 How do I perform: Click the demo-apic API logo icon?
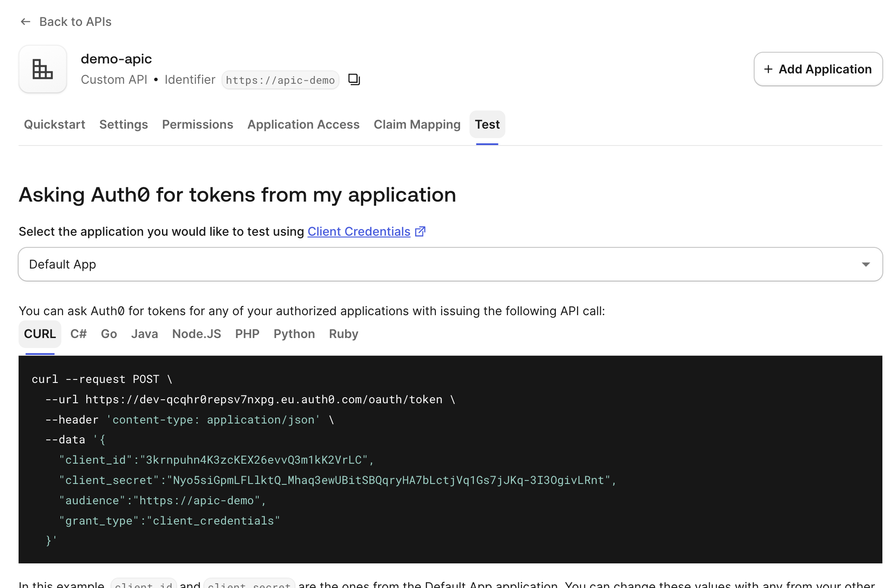click(43, 69)
